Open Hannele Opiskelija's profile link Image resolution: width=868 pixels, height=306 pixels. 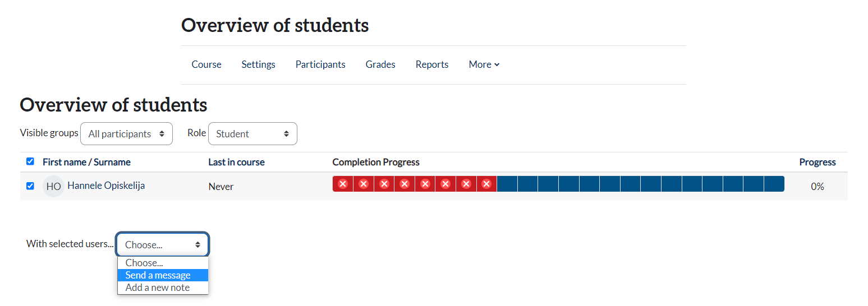click(x=106, y=186)
